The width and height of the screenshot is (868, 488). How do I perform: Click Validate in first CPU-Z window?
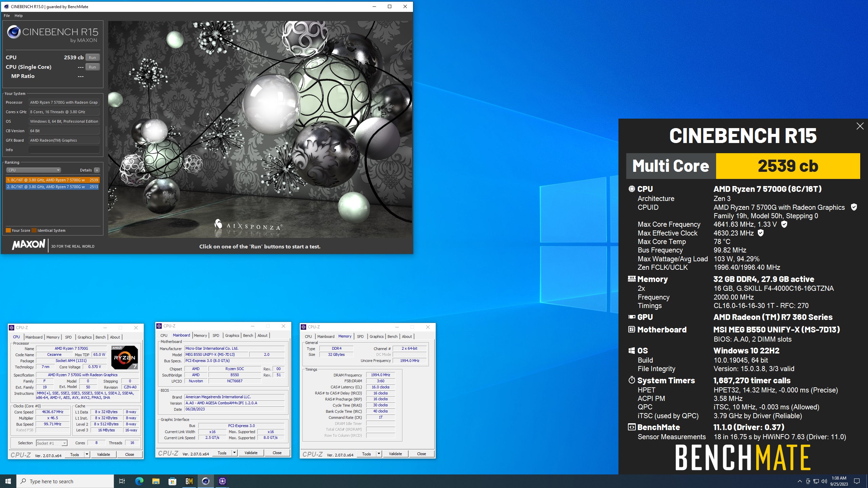103,454
